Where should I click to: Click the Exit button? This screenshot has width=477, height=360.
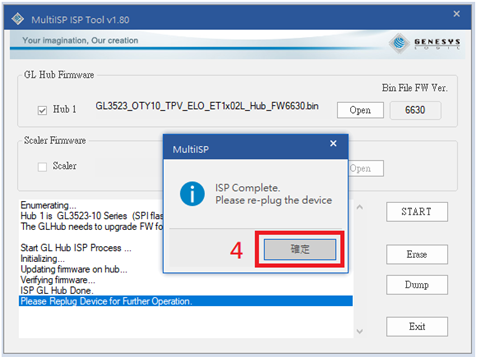417,326
